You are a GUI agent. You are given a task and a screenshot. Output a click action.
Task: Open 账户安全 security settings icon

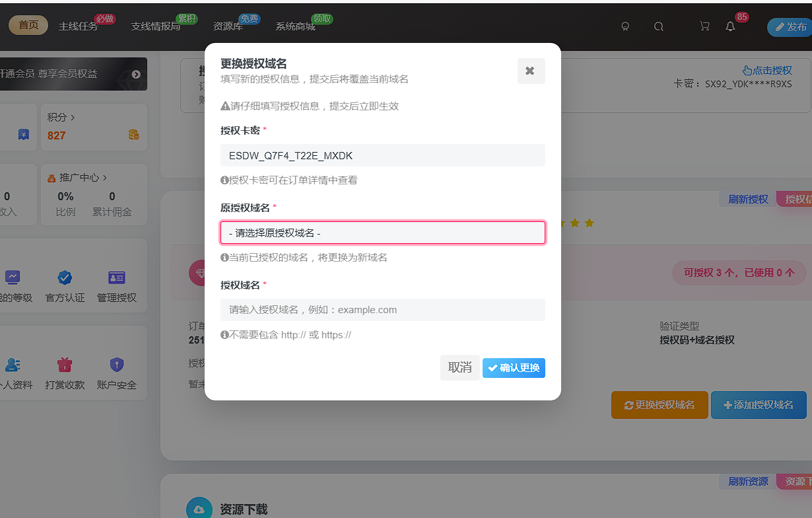pos(116,364)
